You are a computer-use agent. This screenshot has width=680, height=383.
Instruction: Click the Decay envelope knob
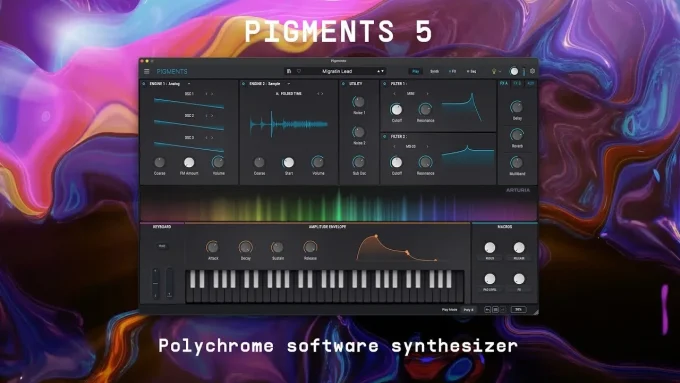[x=245, y=247]
